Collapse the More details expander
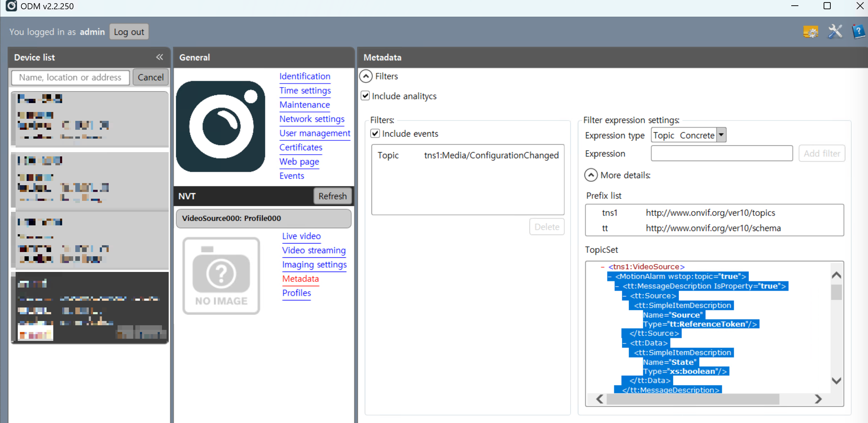This screenshot has width=868, height=423. (591, 175)
